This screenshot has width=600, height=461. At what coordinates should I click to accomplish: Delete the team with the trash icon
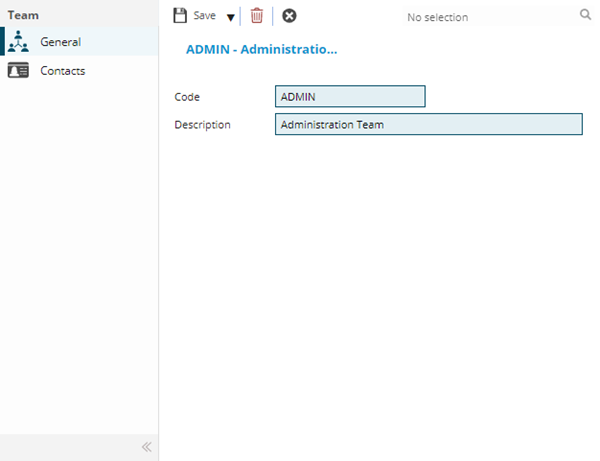257,16
